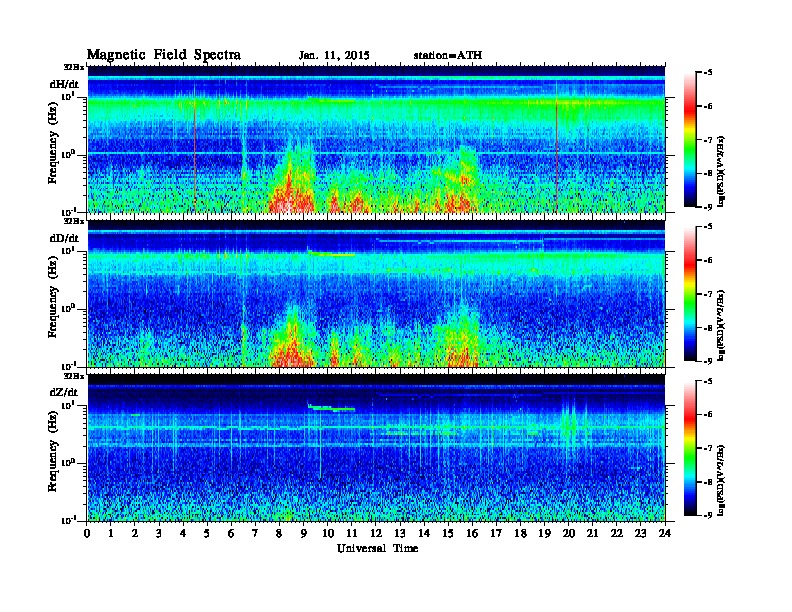Viewport: 792px width, 612px height.
Task: Select the date text "Jan. 11, 2015"
Action: (x=334, y=56)
